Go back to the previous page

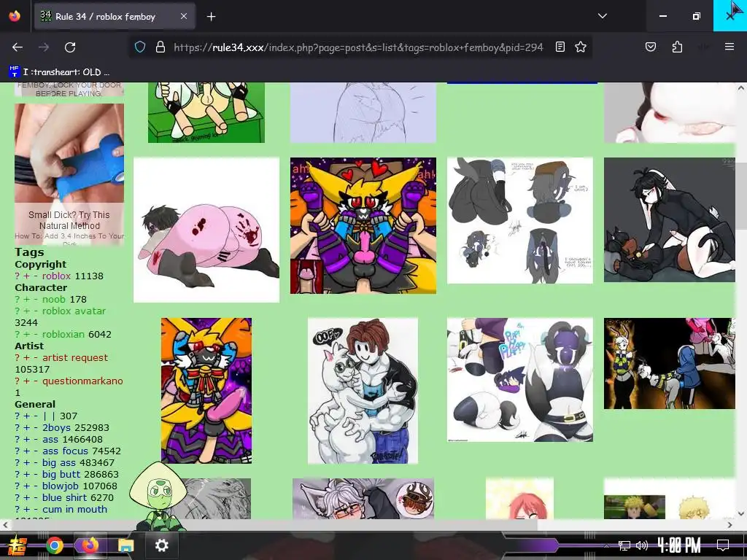tap(18, 47)
